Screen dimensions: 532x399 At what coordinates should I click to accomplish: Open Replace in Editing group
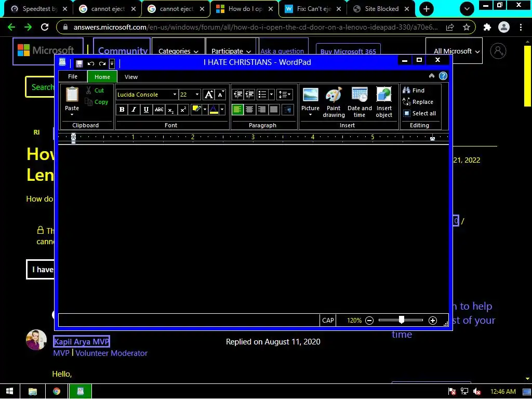pyautogui.click(x=418, y=102)
